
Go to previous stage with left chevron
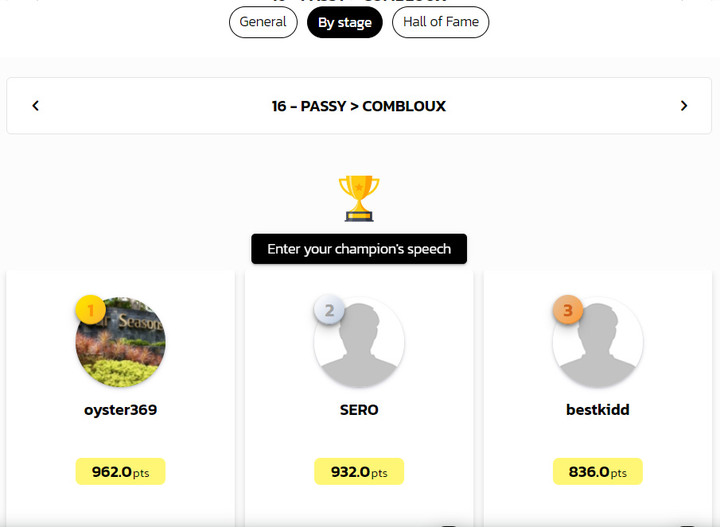click(35, 106)
